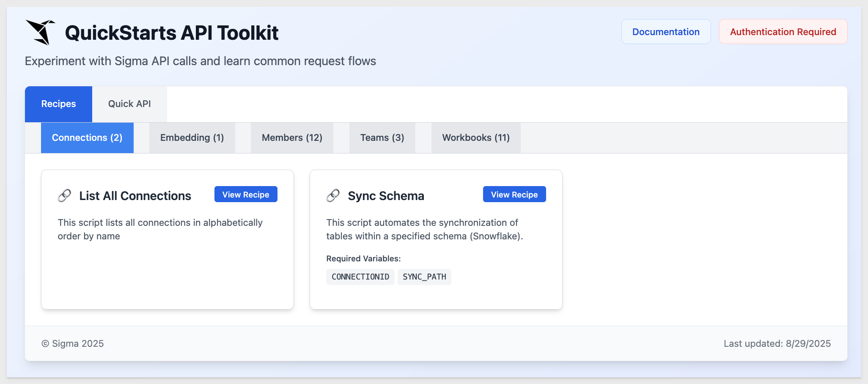
Task: Click the link icon beside List All Connections
Action: tap(64, 196)
